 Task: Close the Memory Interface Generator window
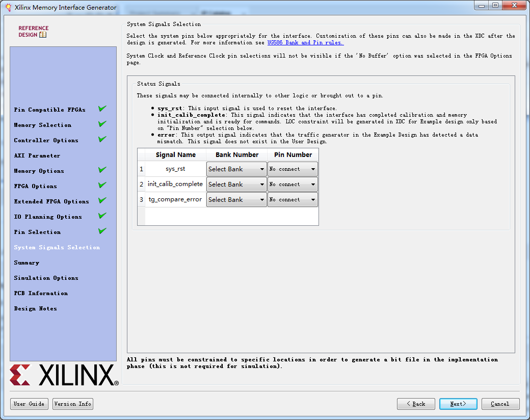coord(514,6)
